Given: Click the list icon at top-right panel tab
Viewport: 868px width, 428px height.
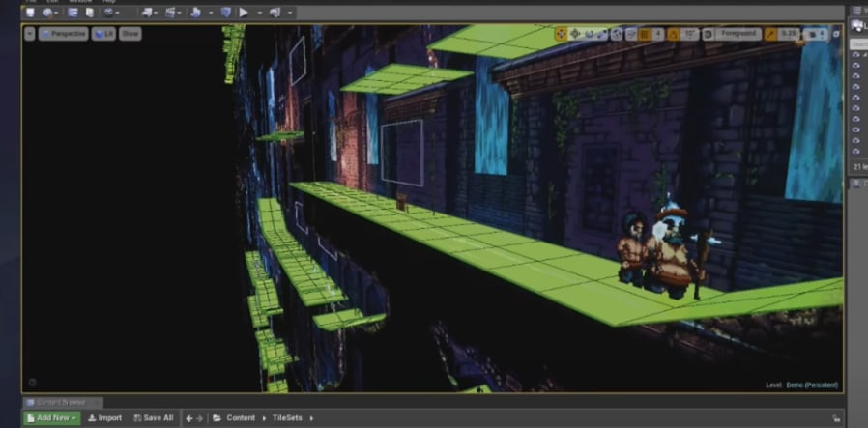Looking at the screenshot, I should pos(858,11).
